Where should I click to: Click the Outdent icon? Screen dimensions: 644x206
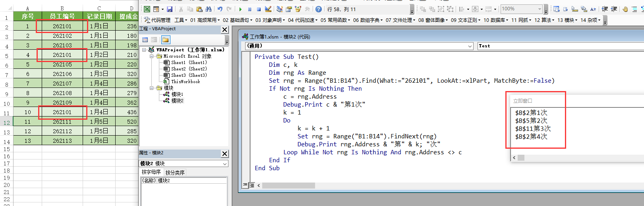pyautogui.click(x=614, y=9)
